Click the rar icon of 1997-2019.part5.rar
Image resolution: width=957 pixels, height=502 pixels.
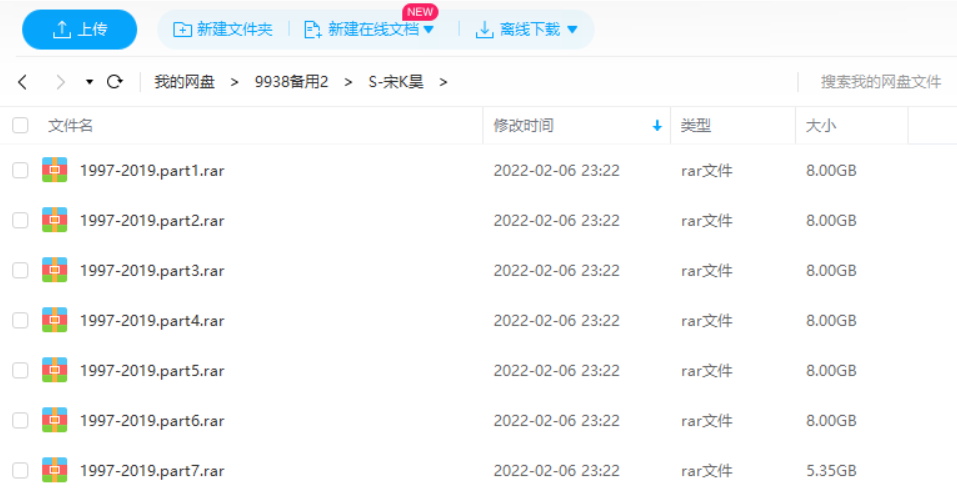point(54,370)
